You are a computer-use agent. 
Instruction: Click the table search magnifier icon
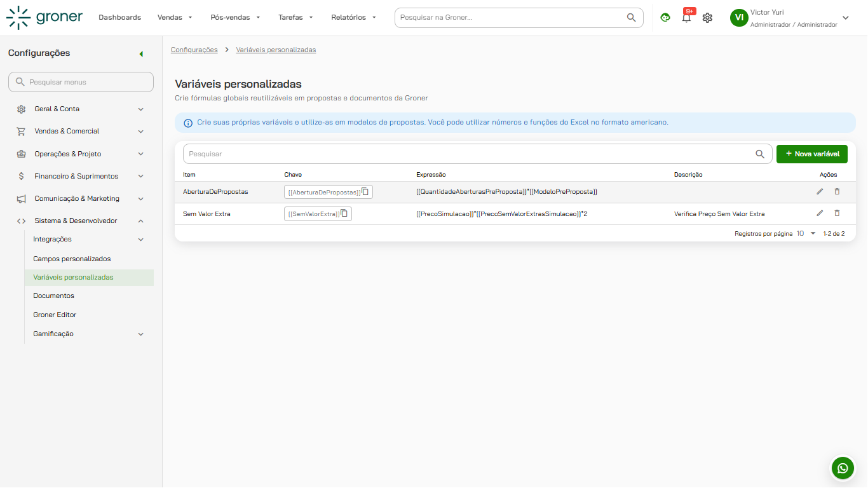point(760,154)
